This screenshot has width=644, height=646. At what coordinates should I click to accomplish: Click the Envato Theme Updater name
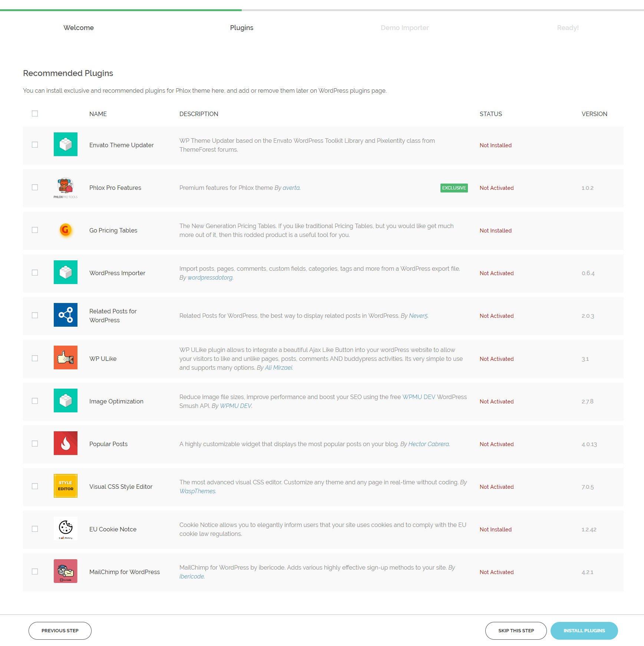pyautogui.click(x=122, y=145)
